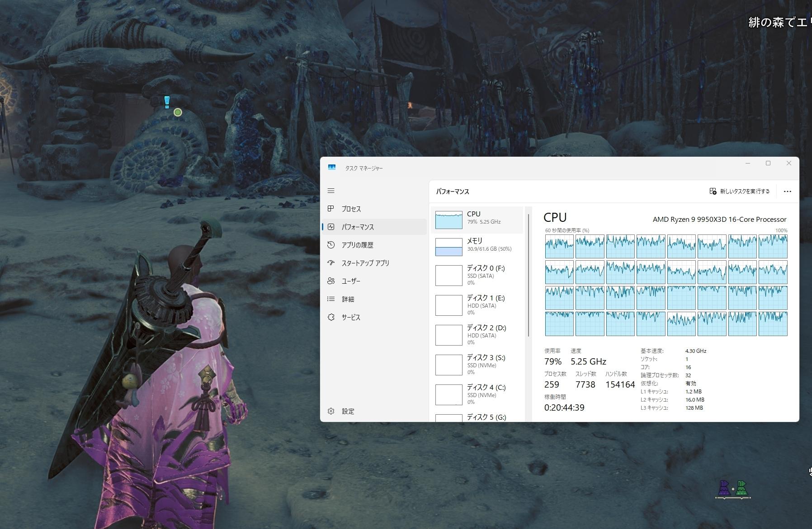Image resolution: width=812 pixels, height=529 pixels.
Task: Go to ユーザー page
Action: click(374, 281)
